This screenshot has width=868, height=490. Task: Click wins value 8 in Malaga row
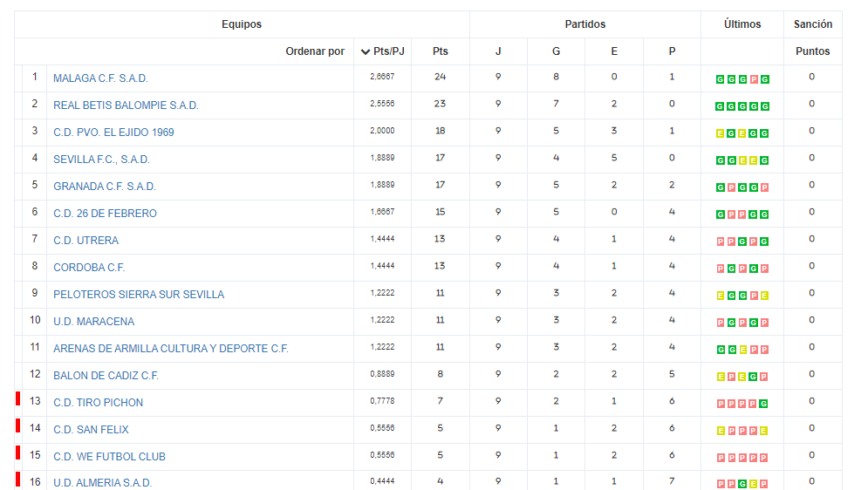coord(556,77)
